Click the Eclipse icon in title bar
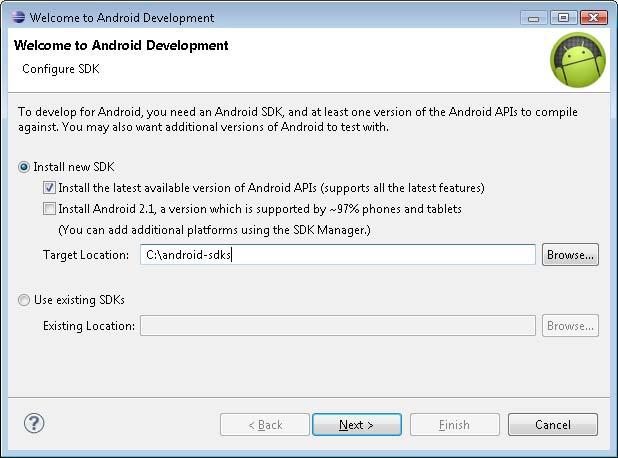618x458 pixels. pyautogui.click(x=18, y=17)
